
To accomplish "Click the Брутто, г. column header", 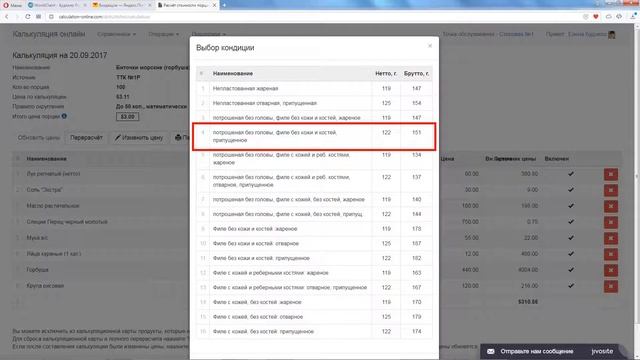I will 416,73.
